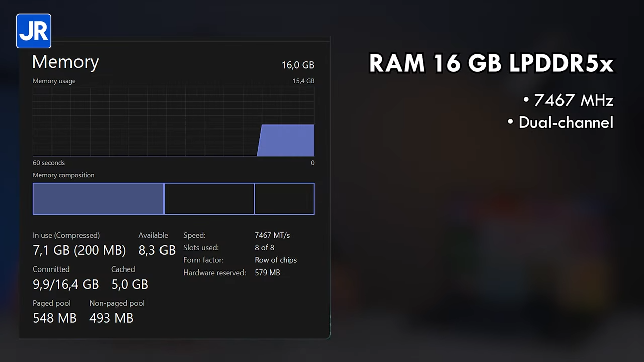Toggle the Memory composition display
This screenshot has width=644, height=362.
pos(174,199)
